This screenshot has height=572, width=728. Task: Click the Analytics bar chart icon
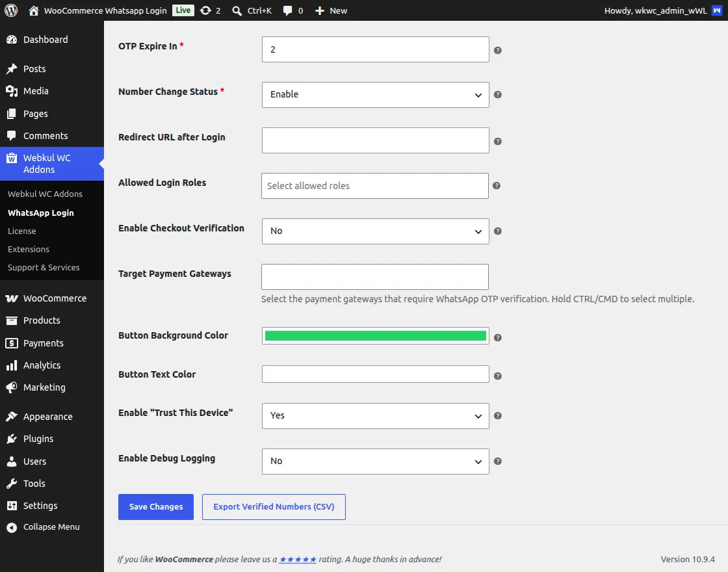pyautogui.click(x=12, y=365)
